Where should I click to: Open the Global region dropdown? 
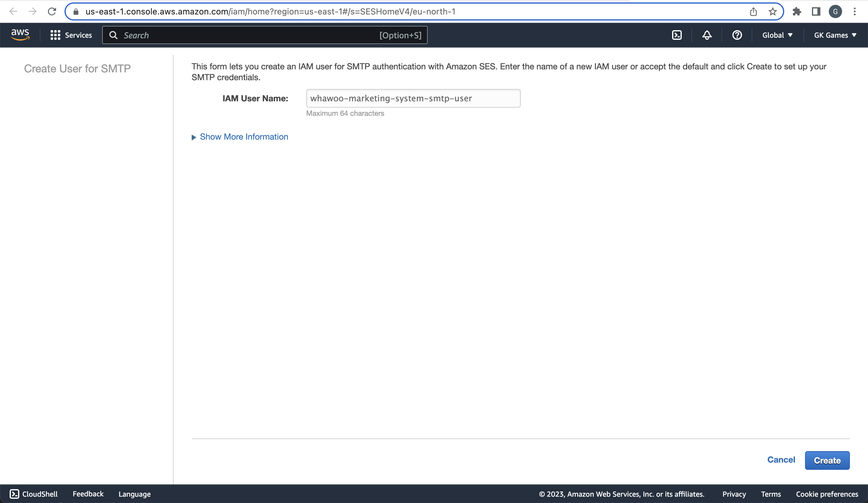[776, 35]
